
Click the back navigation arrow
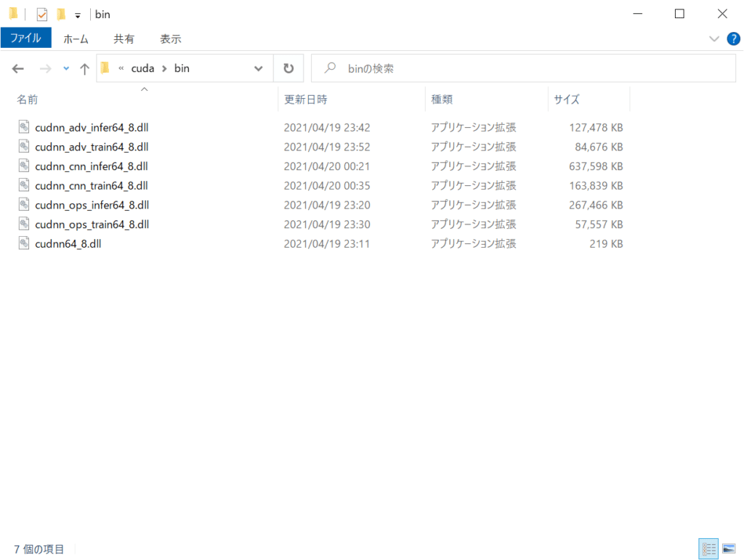point(18,69)
